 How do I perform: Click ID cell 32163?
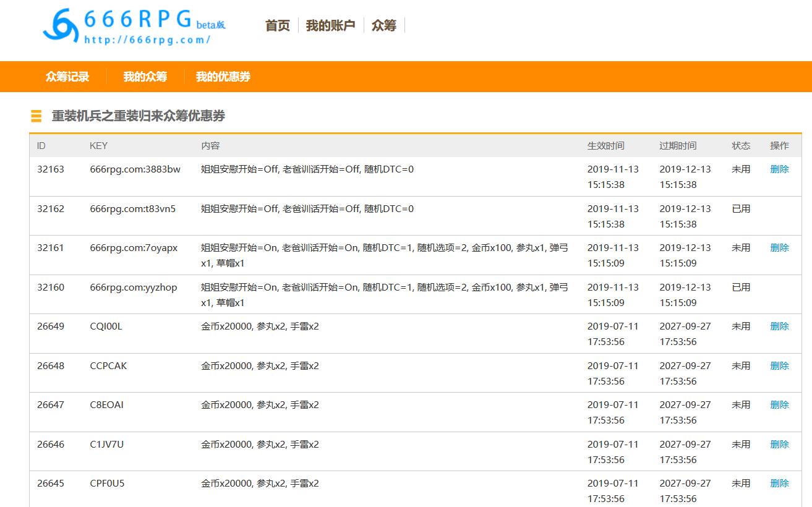pos(51,169)
